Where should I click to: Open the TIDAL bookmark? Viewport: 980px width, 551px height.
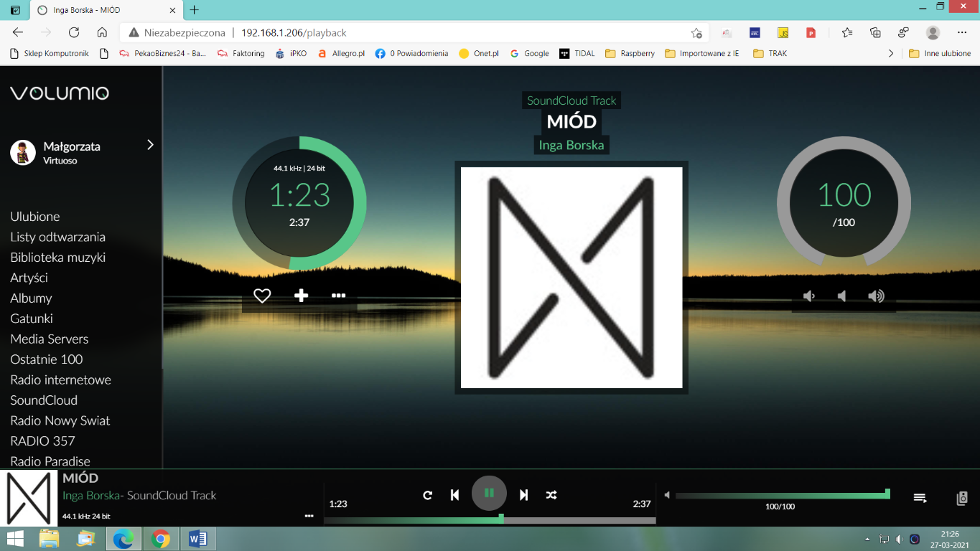(577, 53)
